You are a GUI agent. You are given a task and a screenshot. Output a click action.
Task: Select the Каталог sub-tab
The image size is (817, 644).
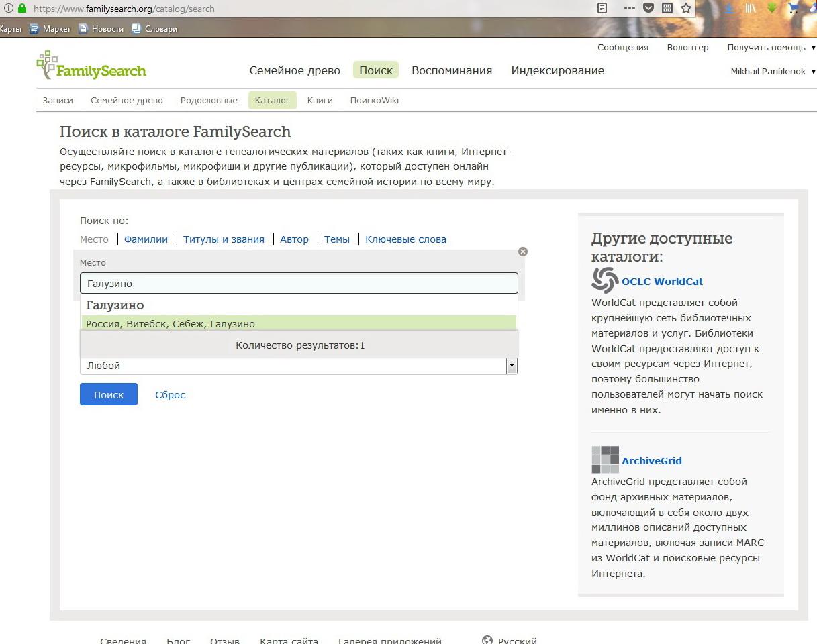click(273, 100)
